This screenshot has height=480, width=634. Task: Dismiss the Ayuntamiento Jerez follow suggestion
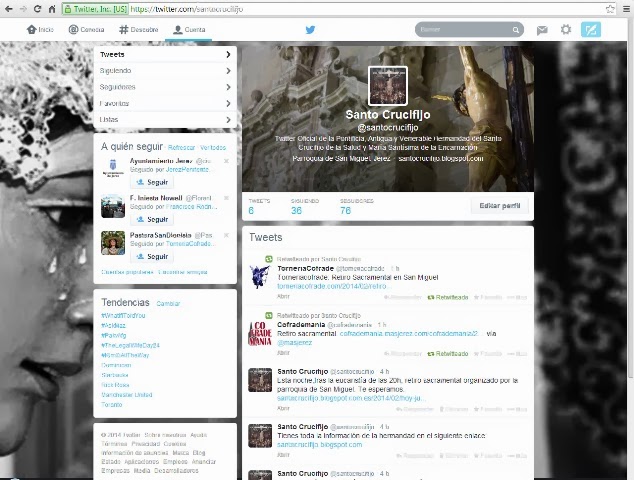click(226, 161)
